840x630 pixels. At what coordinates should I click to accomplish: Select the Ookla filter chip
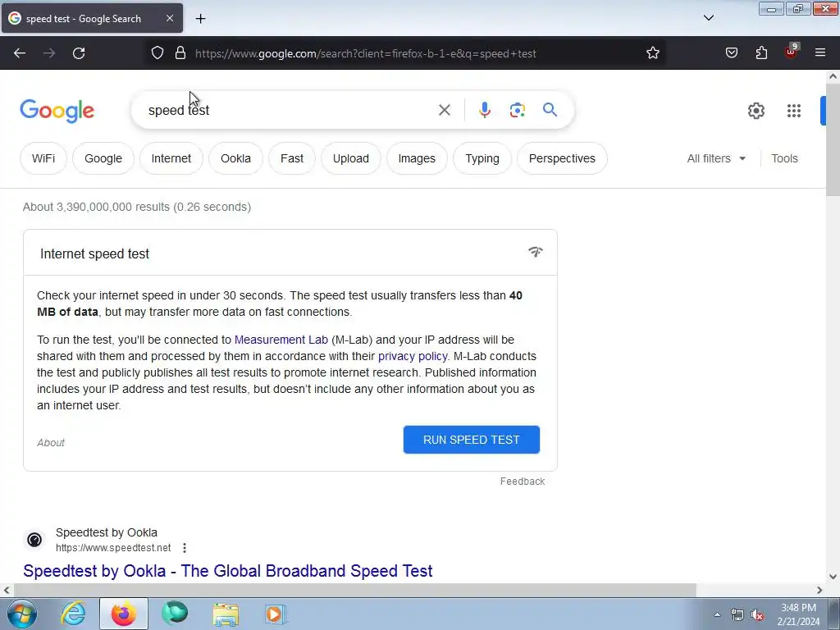(235, 158)
